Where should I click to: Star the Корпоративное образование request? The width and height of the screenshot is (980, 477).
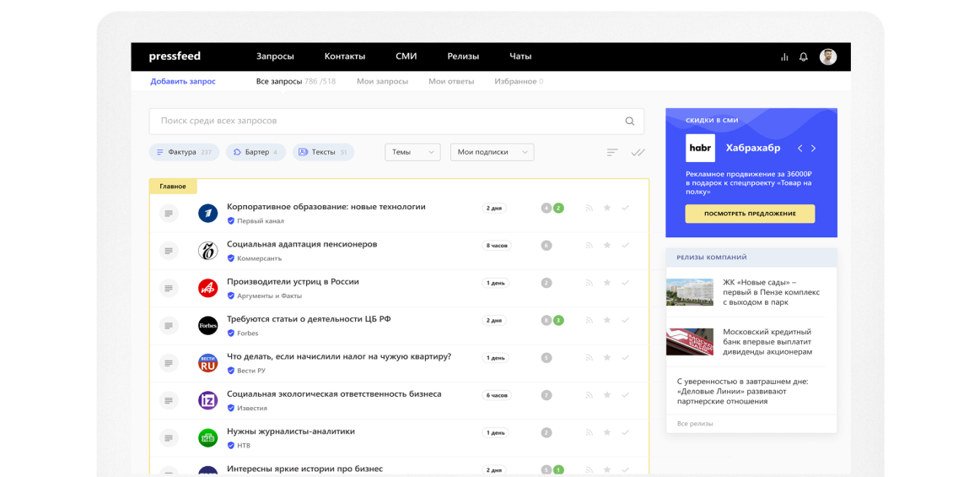point(607,208)
